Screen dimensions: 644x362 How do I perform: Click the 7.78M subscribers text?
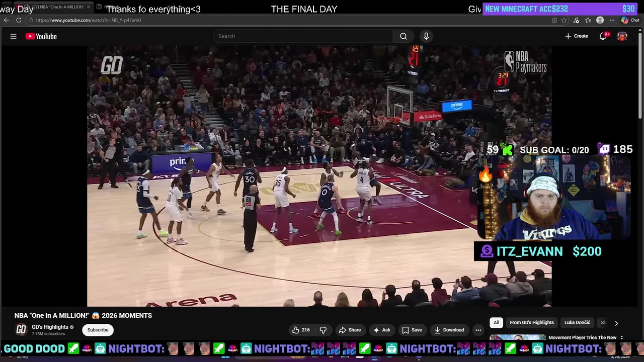(x=48, y=334)
